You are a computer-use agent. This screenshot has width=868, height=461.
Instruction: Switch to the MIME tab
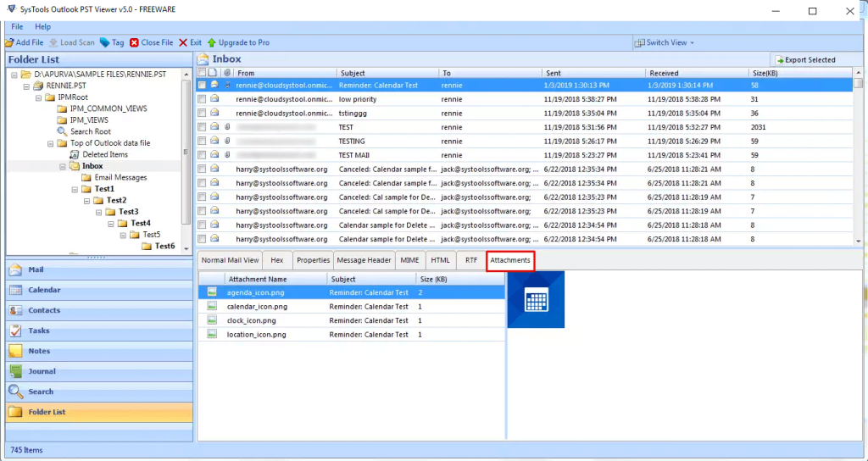pos(409,260)
